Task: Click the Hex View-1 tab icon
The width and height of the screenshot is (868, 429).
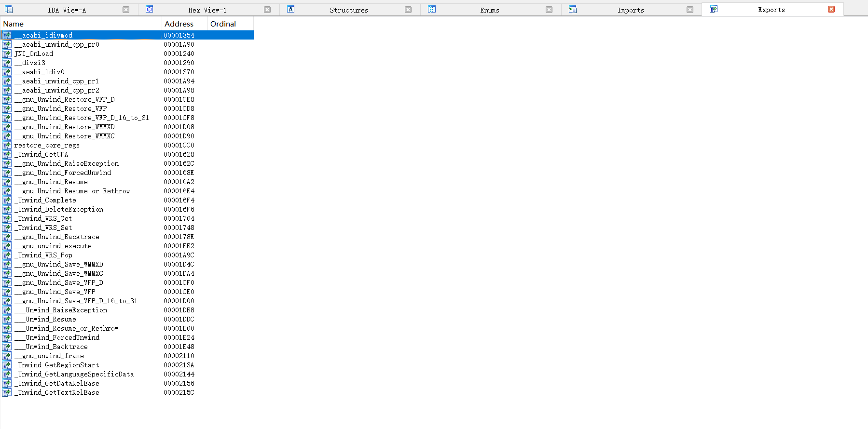Action: (150, 10)
